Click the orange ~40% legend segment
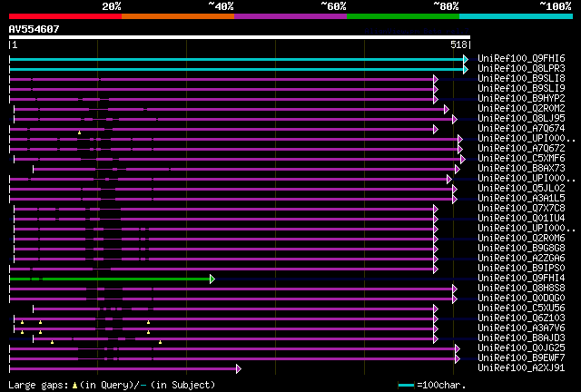 click(x=178, y=16)
